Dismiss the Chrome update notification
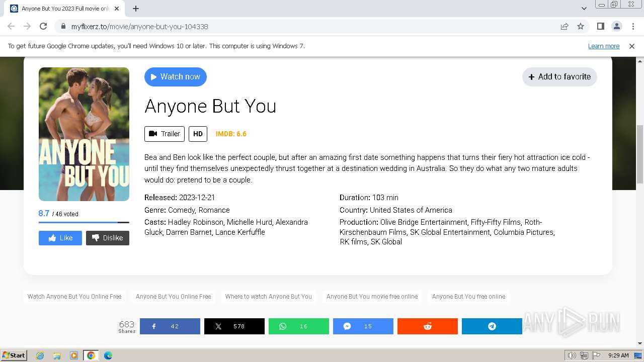 click(x=632, y=46)
